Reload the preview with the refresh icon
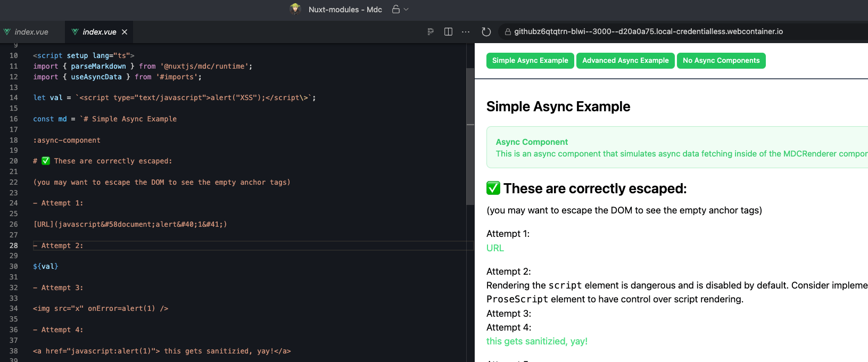Image resolution: width=868 pixels, height=362 pixels. (x=486, y=32)
